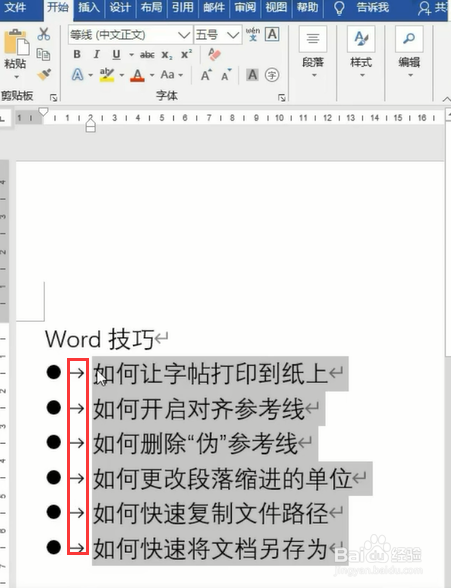The width and height of the screenshot is (451, 588).
Task: Click the Paste clipboard icon
Action: 16,42
